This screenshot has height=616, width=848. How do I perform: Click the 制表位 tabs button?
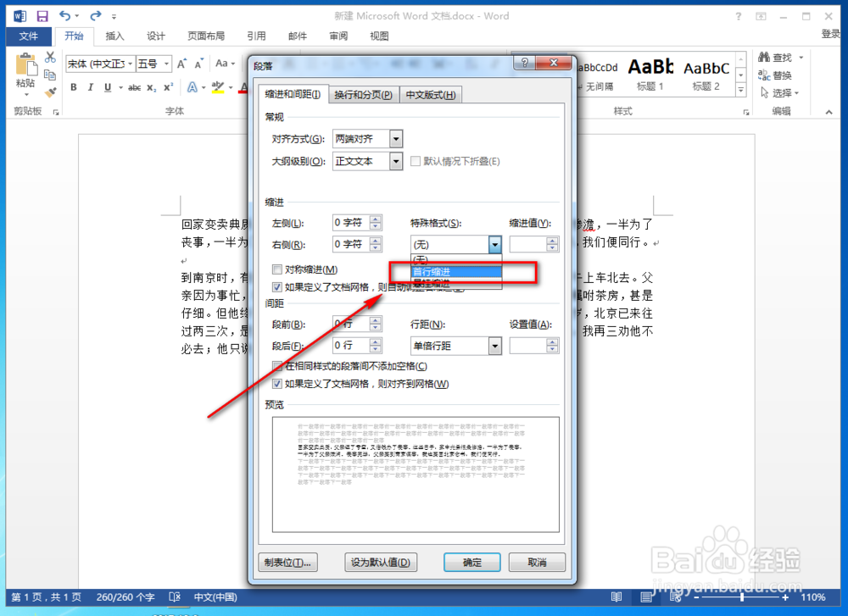pyautogui.click(x=287, y=563)
